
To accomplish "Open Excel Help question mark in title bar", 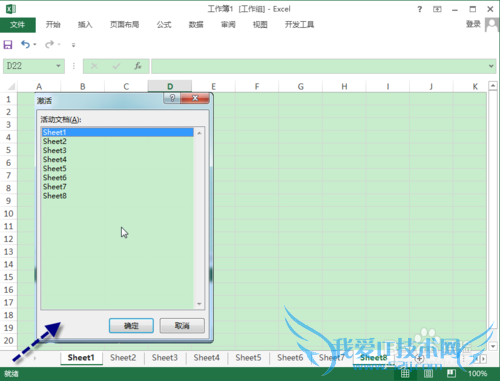I will pyautogui.click(x=420, y=9).
